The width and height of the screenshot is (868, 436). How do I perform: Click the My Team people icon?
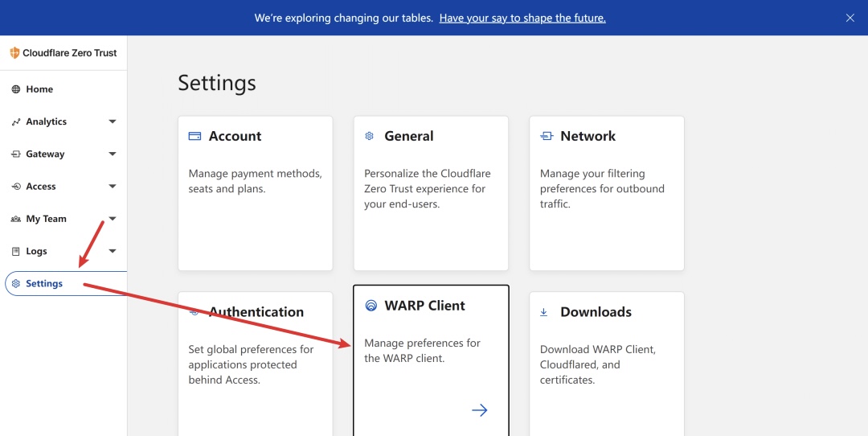(x=15, y=219)
